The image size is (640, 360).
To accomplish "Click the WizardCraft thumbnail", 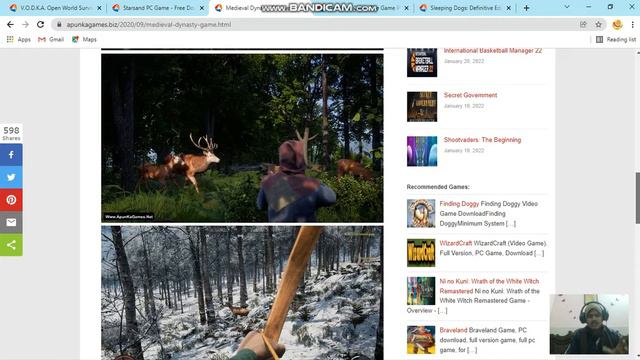I will pyautogui.click(x=421, y=253).
